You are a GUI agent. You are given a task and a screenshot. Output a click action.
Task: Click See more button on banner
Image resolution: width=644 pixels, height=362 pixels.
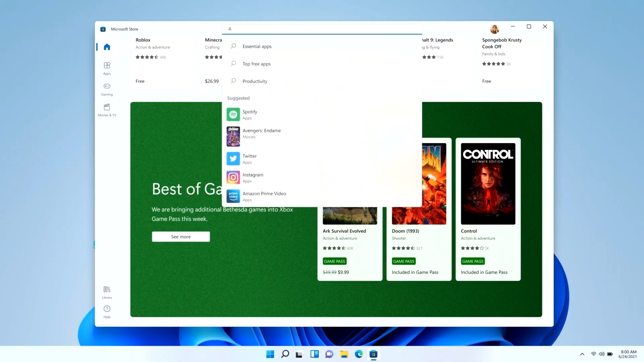pos(180,236)
